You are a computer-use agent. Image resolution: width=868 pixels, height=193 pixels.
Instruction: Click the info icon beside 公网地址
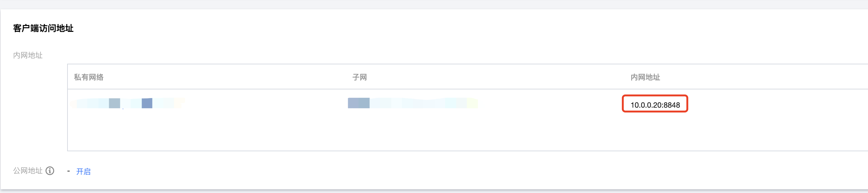pyautogui.click(x=50, y=171)
